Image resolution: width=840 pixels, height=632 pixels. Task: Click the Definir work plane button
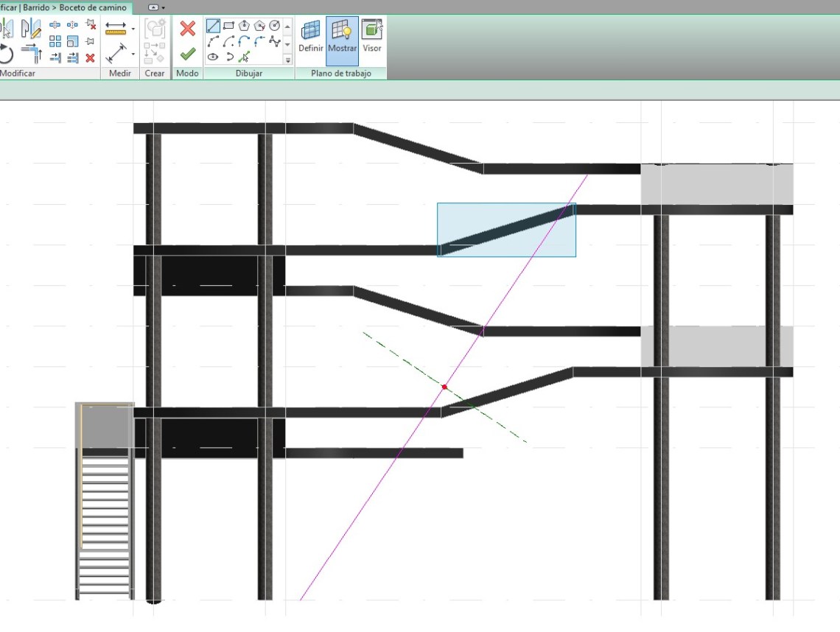click(x=311, y=40)
